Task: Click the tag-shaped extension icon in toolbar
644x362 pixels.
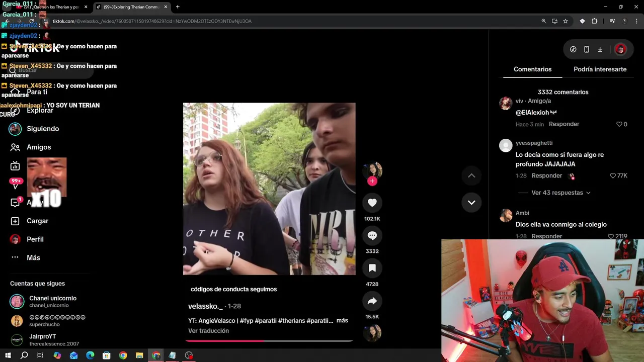Action: coord(582,21)
